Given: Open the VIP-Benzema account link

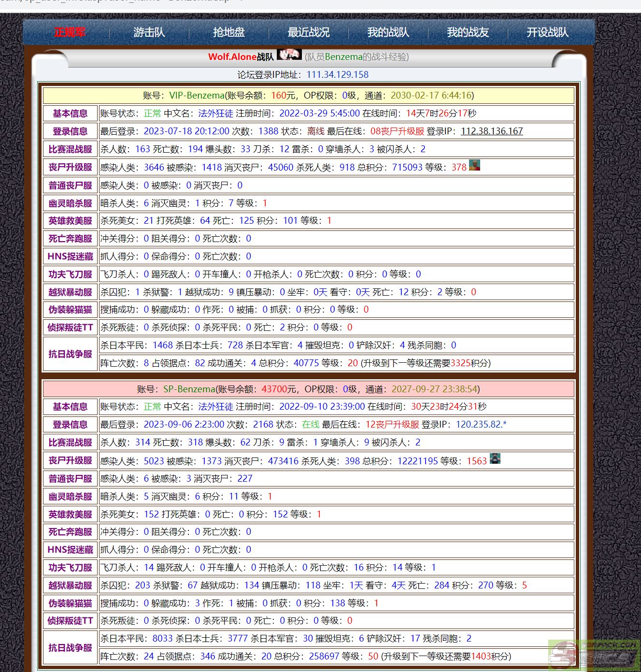Looking at the screenshot, I should pos(197,95).
